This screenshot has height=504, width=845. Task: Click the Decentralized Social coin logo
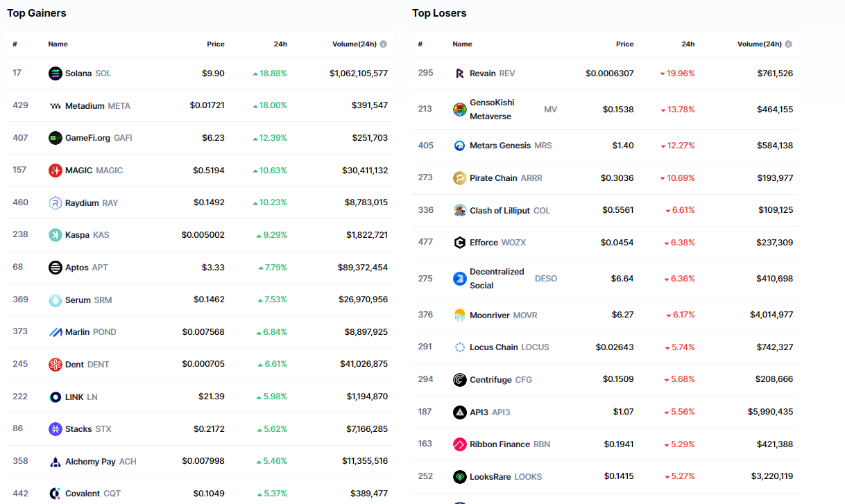pyautogui.click(x=460, y=279)
